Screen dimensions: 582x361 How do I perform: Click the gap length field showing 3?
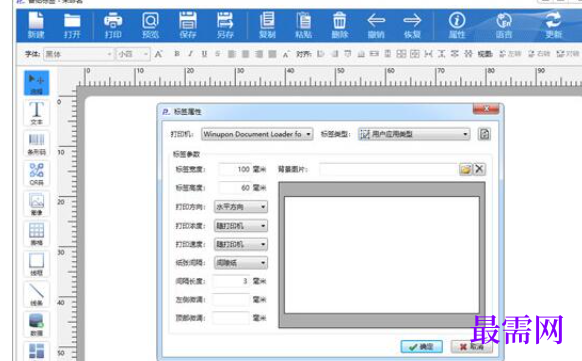coord(231,281)
